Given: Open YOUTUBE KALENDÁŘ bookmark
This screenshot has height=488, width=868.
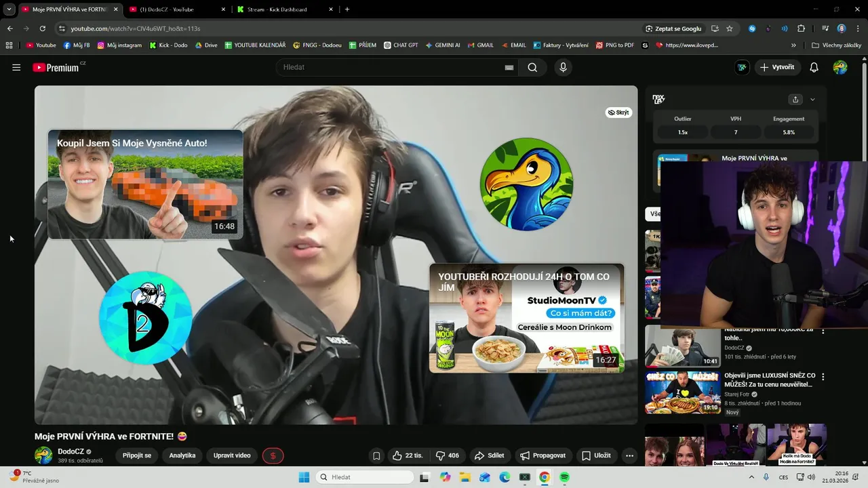Looking at the screenshot, I should point(255,45).
